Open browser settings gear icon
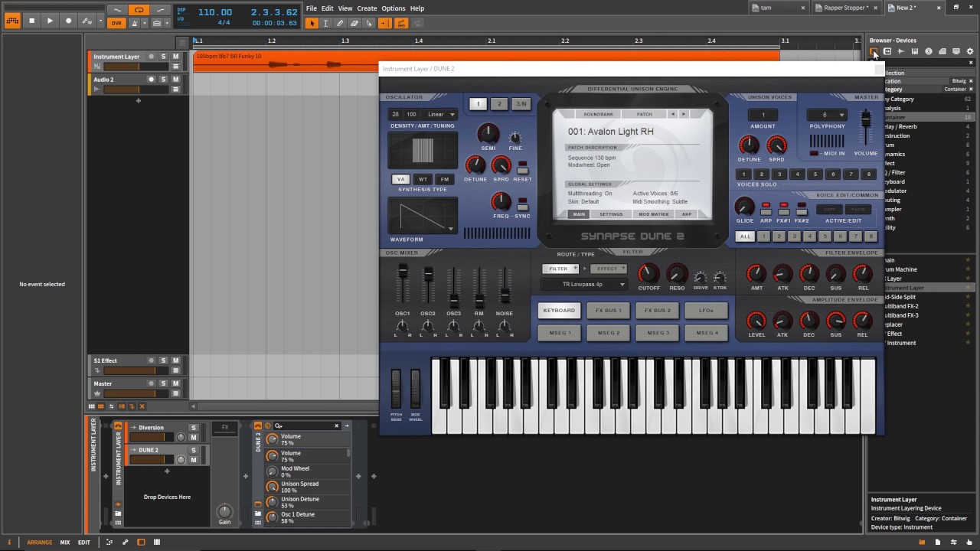The image size is (980, 551). pyautogui.click(x=970, y=51)
